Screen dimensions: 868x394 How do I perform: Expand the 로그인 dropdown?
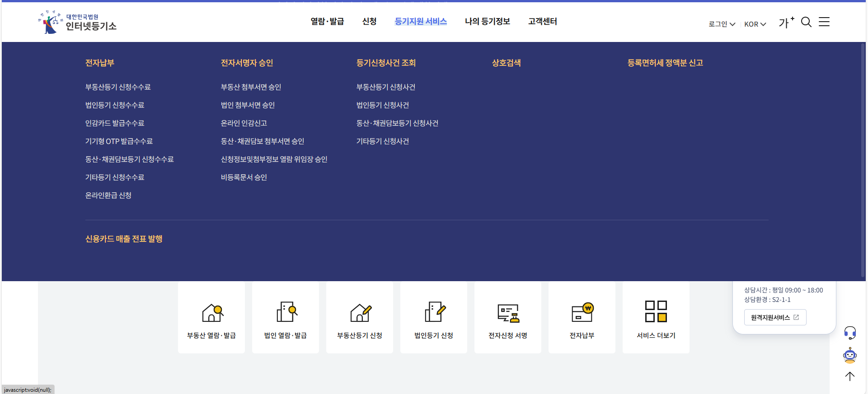(722, 24)
